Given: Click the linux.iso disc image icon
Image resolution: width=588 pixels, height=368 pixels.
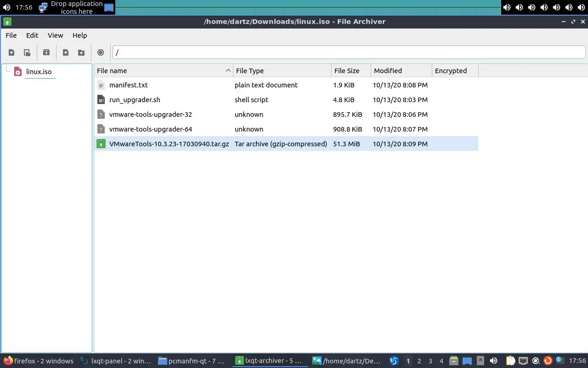Looking at the screenshot, I should tap(18, 72).
